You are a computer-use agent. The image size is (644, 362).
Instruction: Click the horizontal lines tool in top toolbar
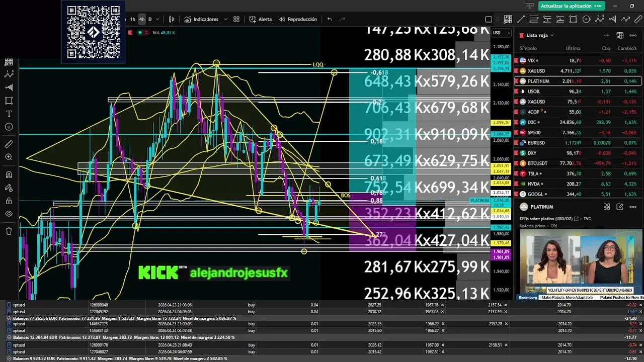tap(534, 19)
